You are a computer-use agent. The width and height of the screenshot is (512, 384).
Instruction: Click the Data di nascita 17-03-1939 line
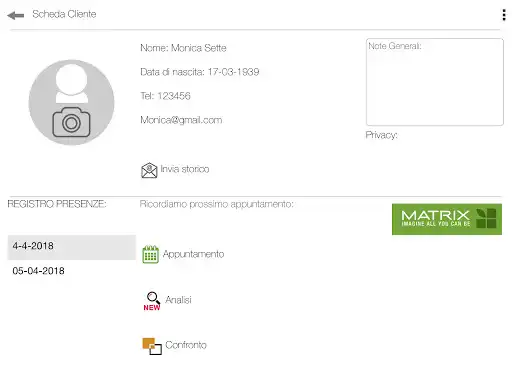point(200,72)
